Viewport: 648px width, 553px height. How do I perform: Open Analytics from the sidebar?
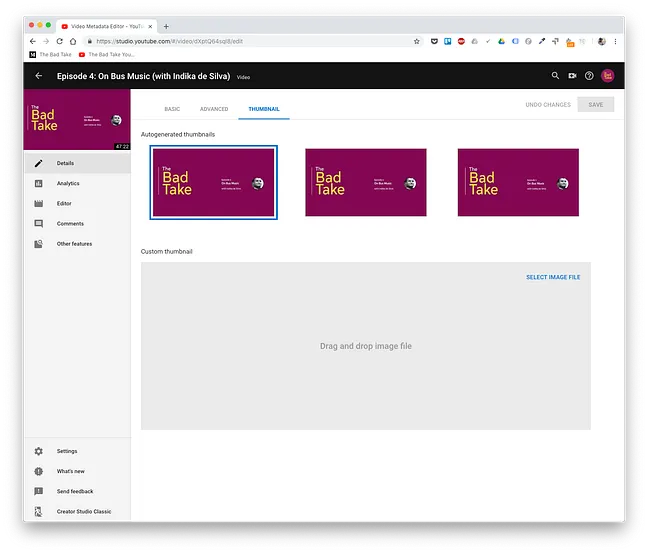pyautogui.click(x=67, y=183)
